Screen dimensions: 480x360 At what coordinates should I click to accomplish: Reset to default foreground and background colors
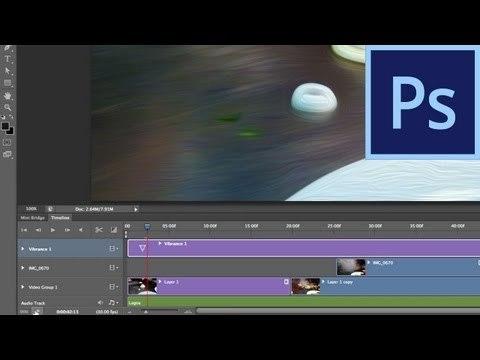tap(3, 117)
